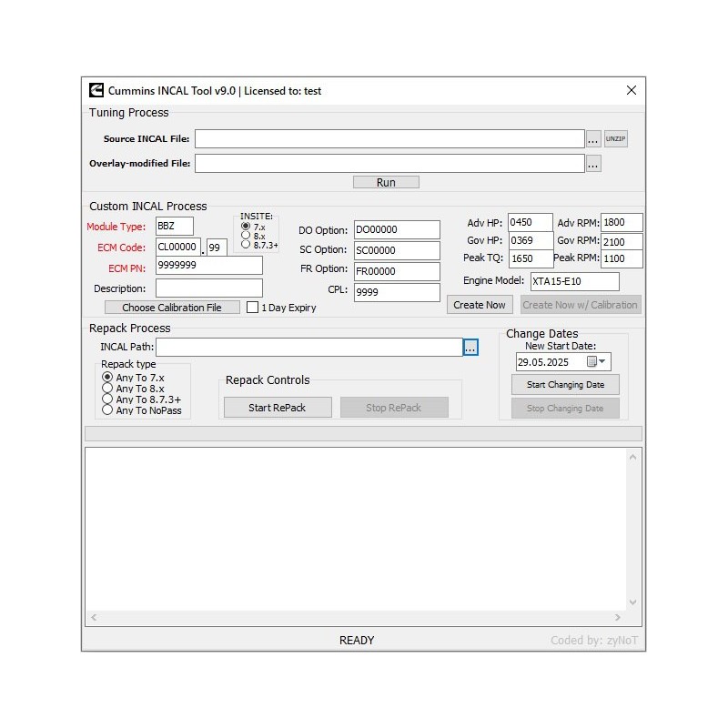Click the UNZIP button
Screen dimensions: 728x728
(616, 139)
